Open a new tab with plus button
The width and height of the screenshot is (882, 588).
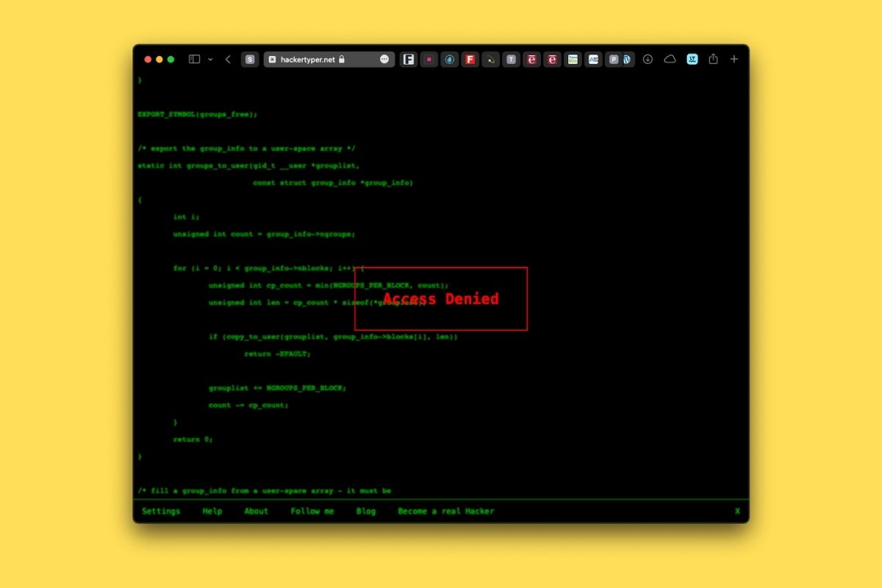(734, 60)
